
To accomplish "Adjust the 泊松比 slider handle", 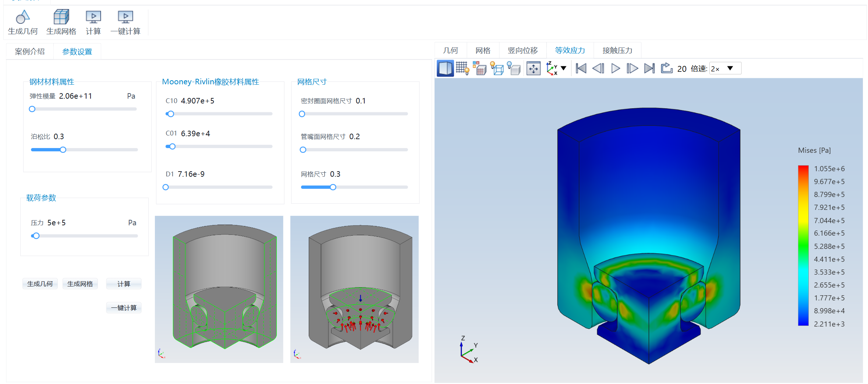I will tap(63, 150).
